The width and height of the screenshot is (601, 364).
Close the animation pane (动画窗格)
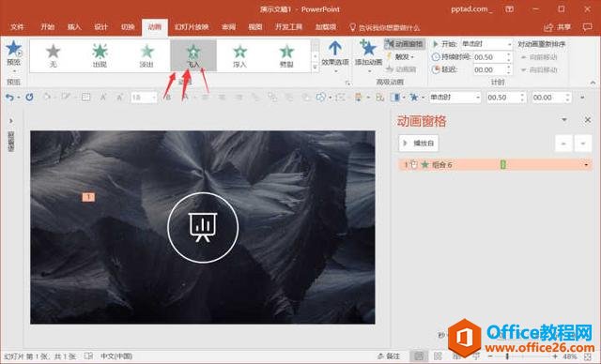[588, 120]
